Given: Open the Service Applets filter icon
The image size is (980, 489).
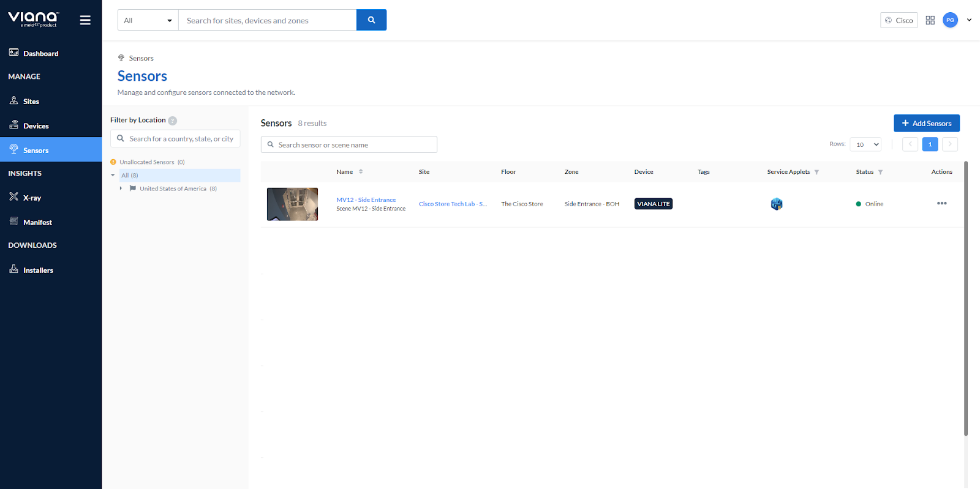Looking at the screenshot, I should coord(816,173).
